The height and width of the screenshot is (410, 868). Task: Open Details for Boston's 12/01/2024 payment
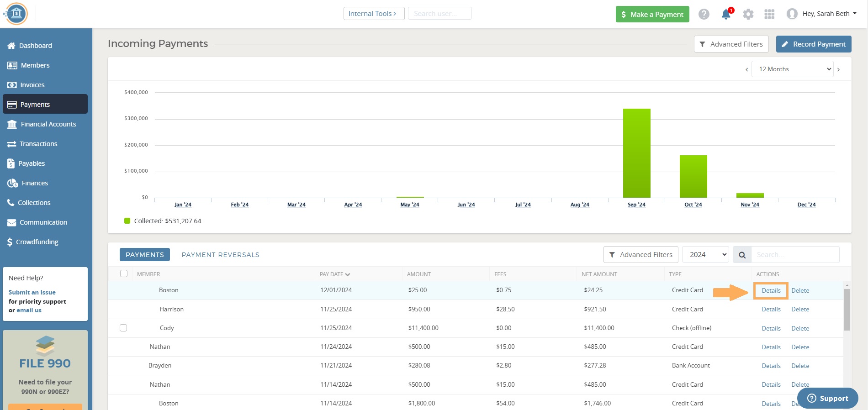[x=771, y=290]
